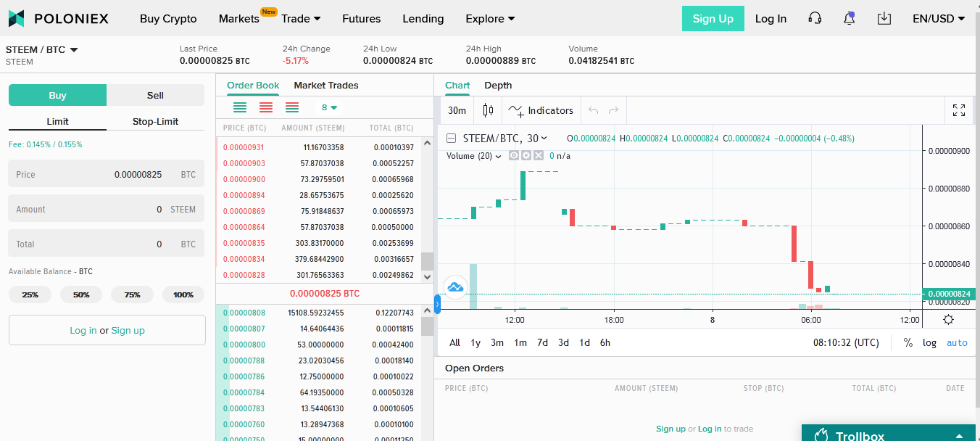Image resolution: width=980 pixels, height=441 pixels.
Task: Click Log In in header
Action: 771,19
